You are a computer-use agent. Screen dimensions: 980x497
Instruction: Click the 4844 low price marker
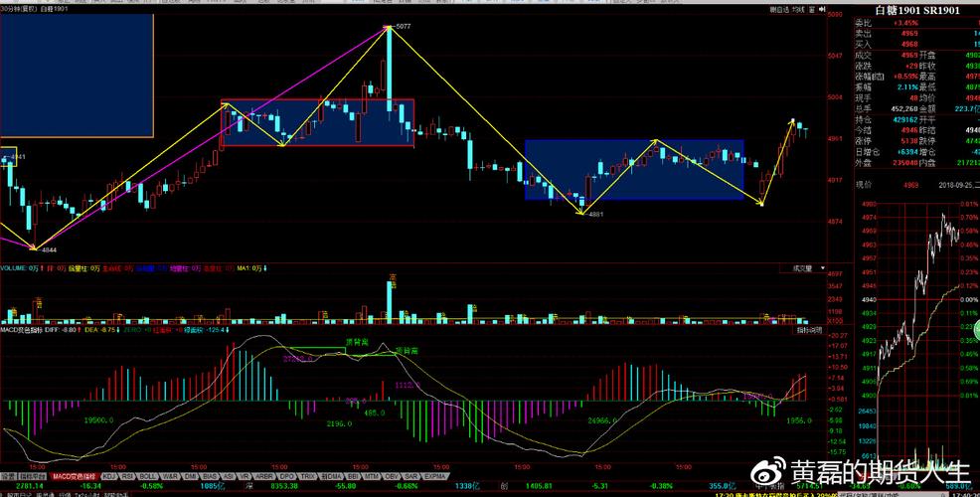[x=49, y=250]
